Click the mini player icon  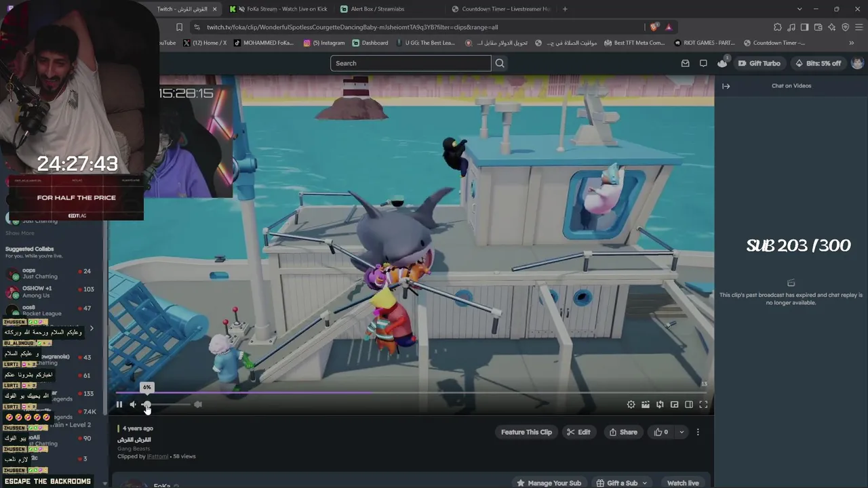coord(674,405)
